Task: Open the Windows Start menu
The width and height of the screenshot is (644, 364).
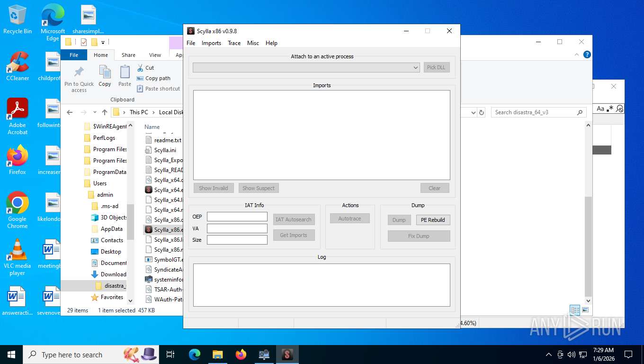Action: (x=11, y=355)
